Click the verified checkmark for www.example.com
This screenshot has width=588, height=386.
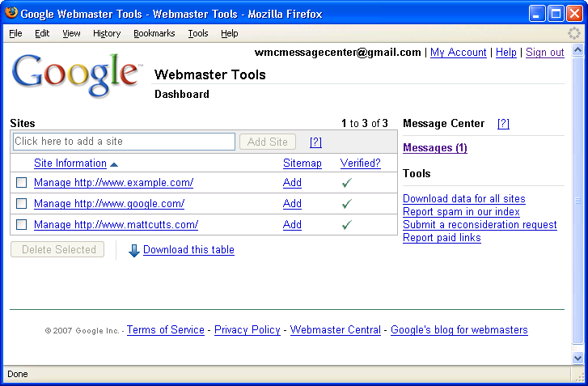pos(347,183)
